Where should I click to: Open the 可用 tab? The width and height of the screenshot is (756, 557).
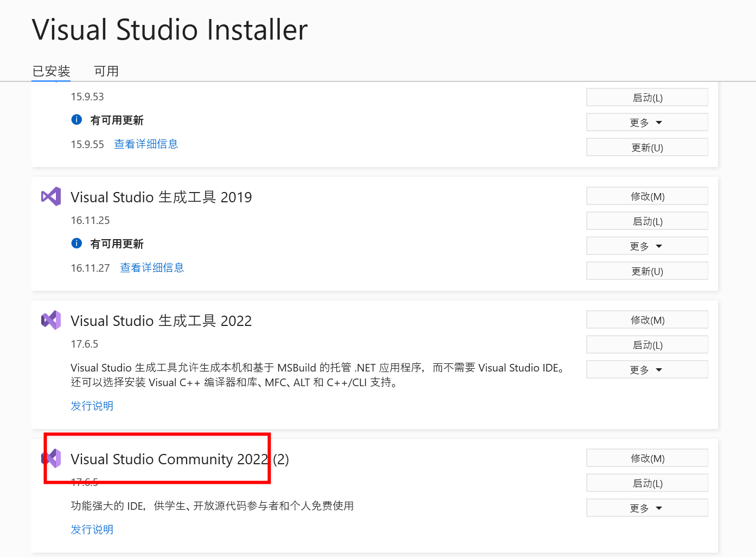[x=106, y=71]
